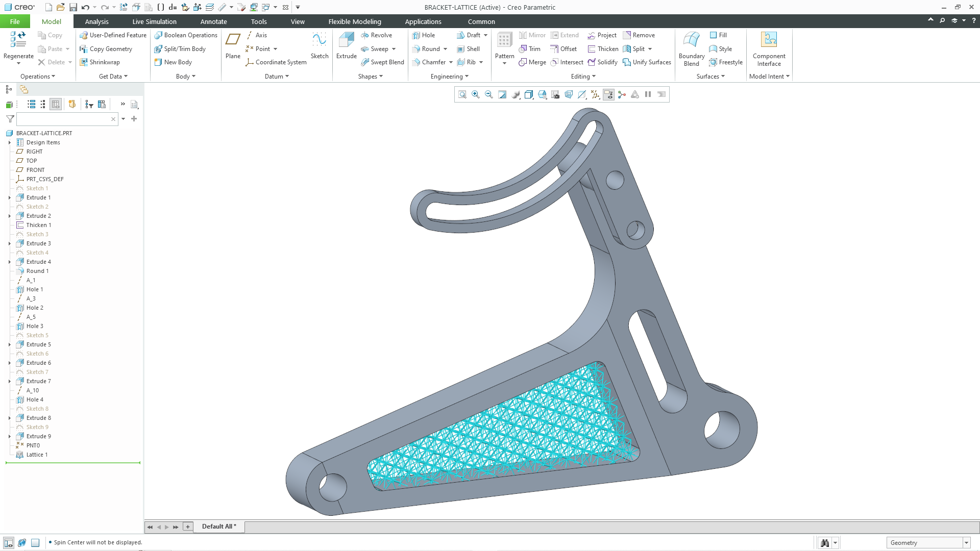980x551 pixels.
Task: Switch to the Flexible Modeling tab
Action: [355, 21]
